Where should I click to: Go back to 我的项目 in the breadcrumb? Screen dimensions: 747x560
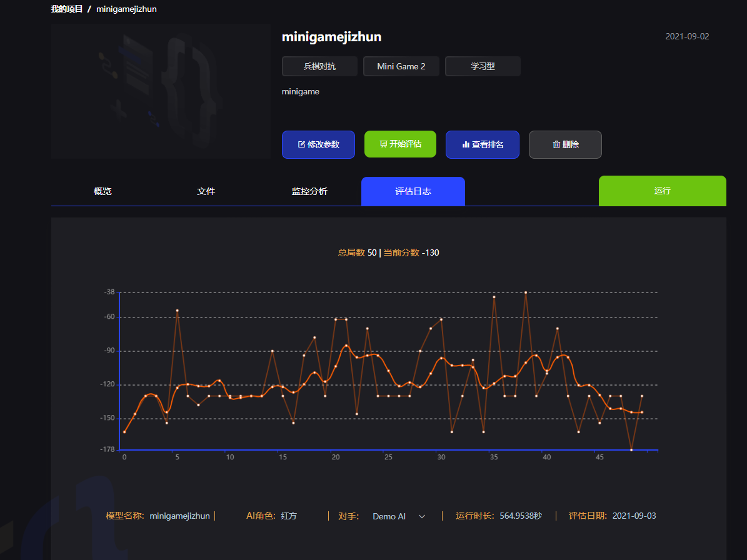pyautogui.click(x=67, y=9)
